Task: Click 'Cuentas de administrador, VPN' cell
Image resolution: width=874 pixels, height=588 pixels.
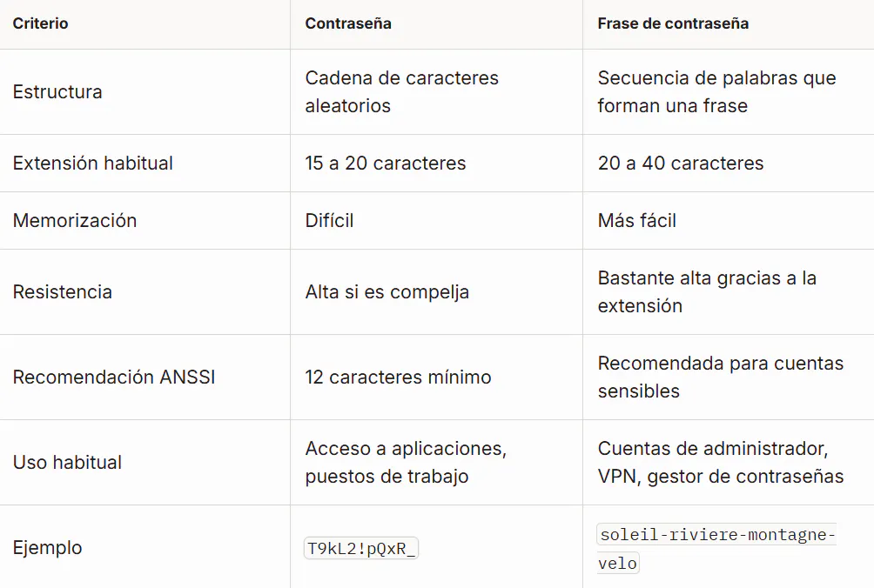Action: pos(721,462)
